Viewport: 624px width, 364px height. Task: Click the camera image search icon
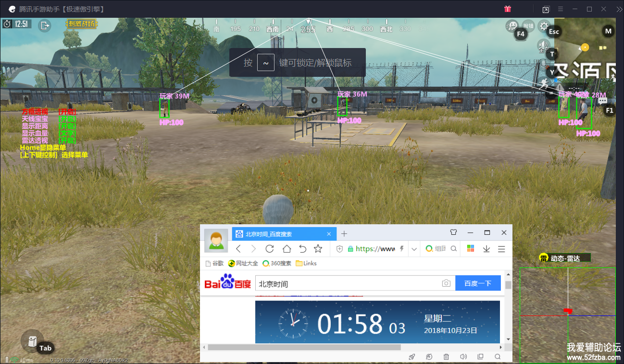446,283
